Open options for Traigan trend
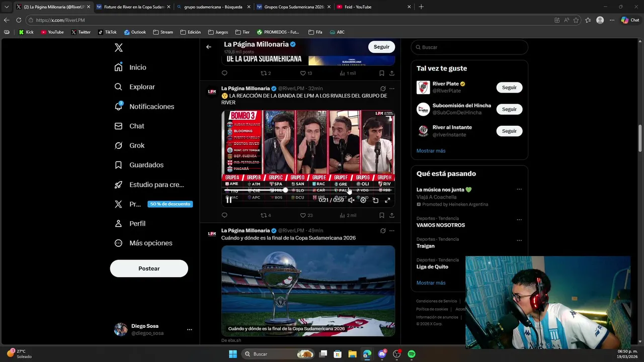 pyautogui.click(x=519, y=240)
